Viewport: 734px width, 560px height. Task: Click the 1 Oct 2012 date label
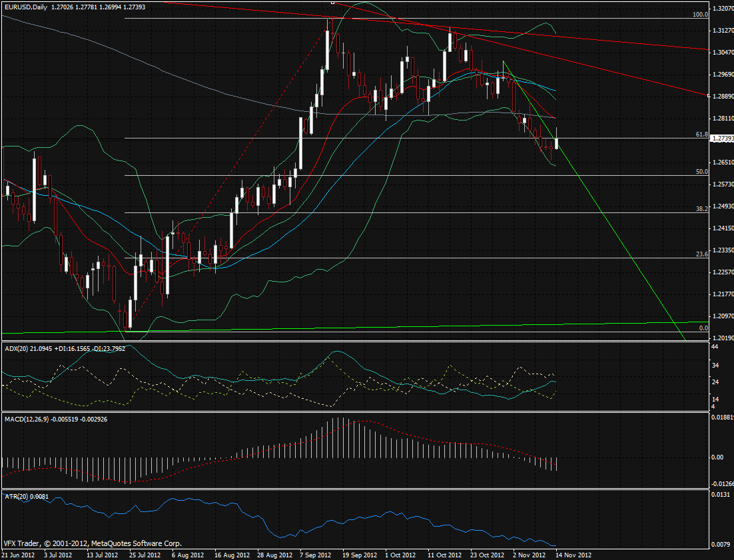click(x=402, y=554)
